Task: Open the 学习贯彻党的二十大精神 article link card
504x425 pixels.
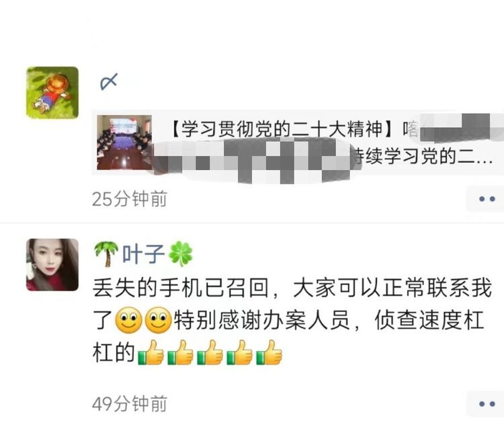Action: tap(298, 143)
